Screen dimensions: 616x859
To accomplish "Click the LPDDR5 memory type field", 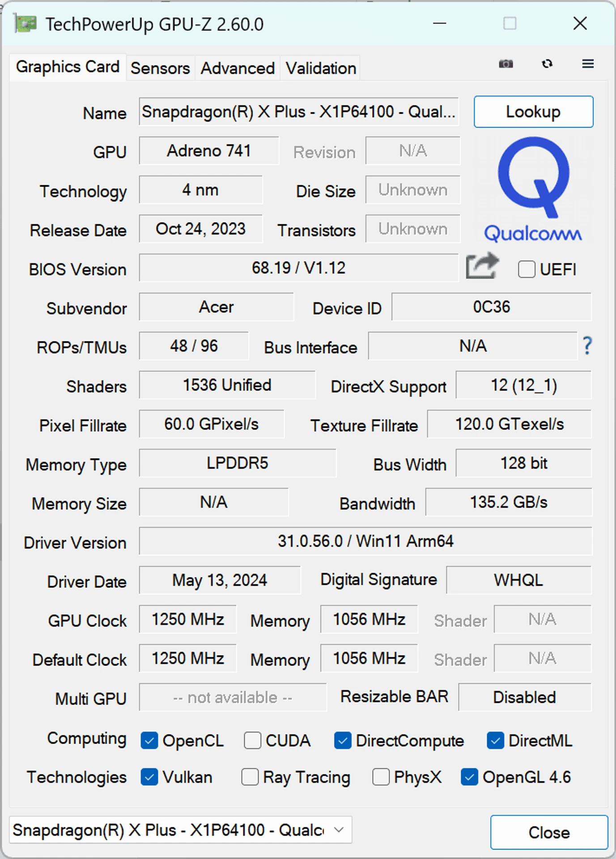I will (x=237, y=463).
